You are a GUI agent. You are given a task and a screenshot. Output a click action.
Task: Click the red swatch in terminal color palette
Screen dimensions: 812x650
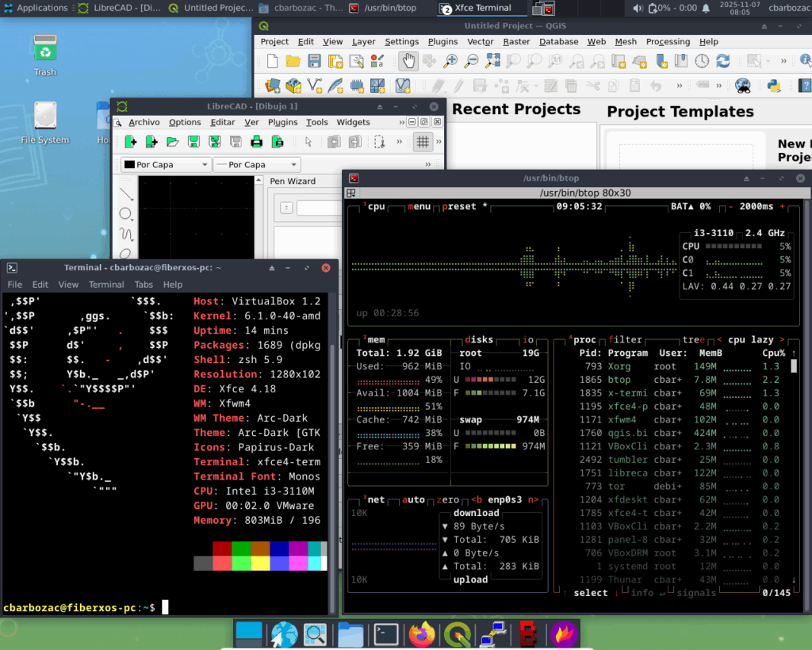pyautogui.click(x=221, y=549)
